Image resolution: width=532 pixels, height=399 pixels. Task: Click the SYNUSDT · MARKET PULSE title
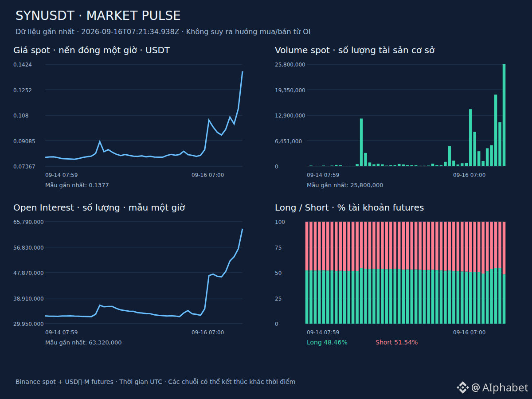(x=98, y=16)
